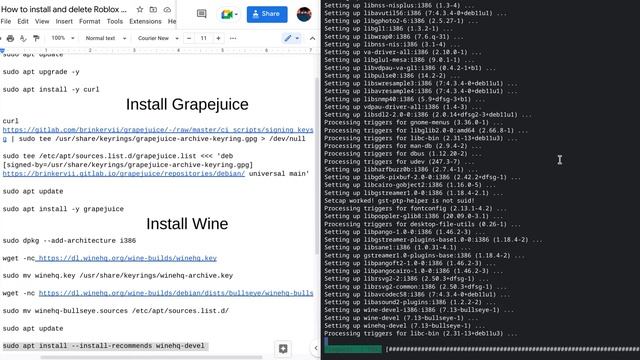Click terminal line 'Setting up libpulse0:i386'
Image resolution: width=640 pixels, height=360 pixels.
point(392,76)
